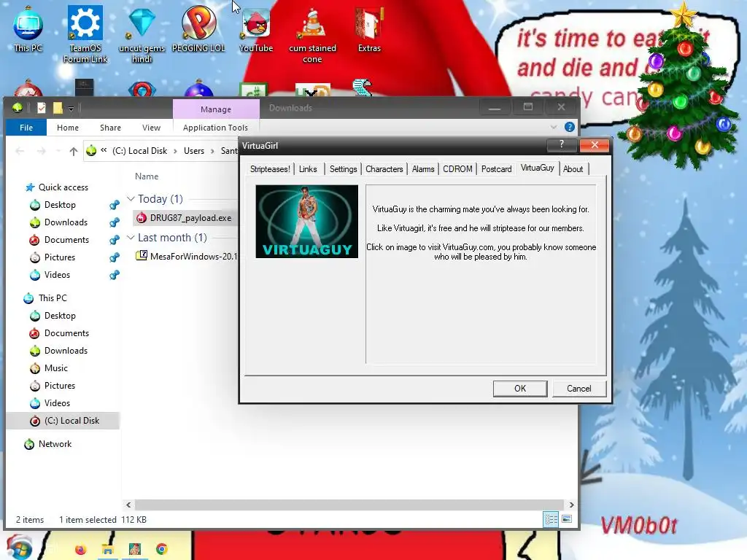Open the This PC desktop icon

click(x=28, y=28)
